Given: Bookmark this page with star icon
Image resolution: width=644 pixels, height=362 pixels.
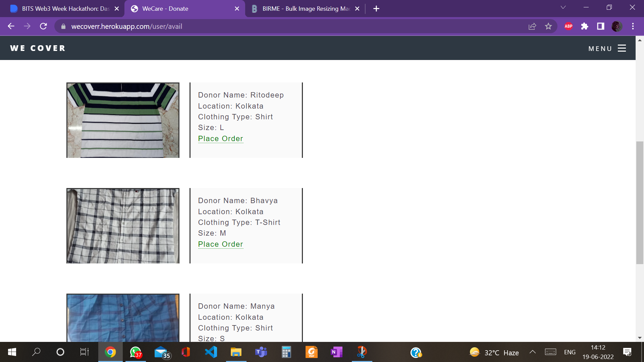Looking at the screenshot, I should [548, 26].
